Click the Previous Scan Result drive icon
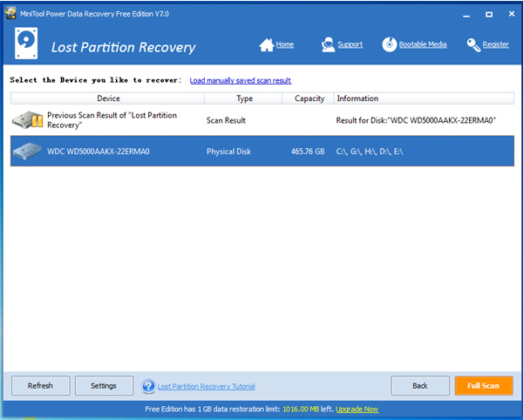The image size is (523, 420). tap(28, 120)
